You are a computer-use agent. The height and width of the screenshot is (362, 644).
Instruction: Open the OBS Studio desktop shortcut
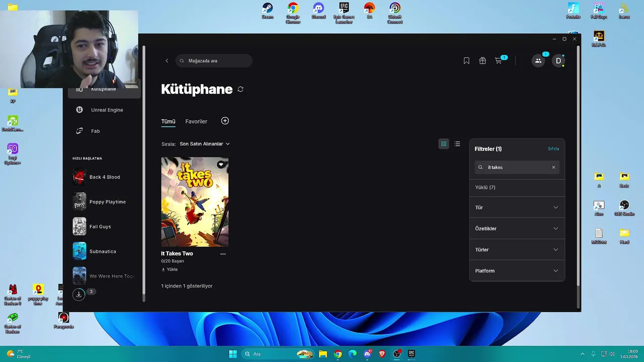coord(624,208)
